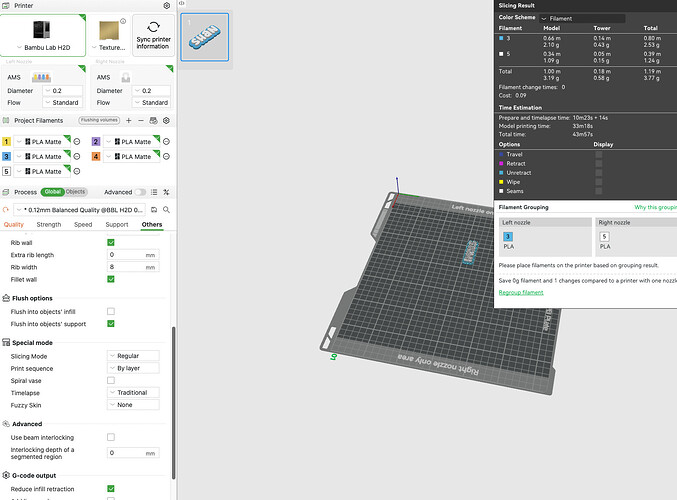Click compare presets icon
This screenshot has height=500, width=677.
click(166, 192)
